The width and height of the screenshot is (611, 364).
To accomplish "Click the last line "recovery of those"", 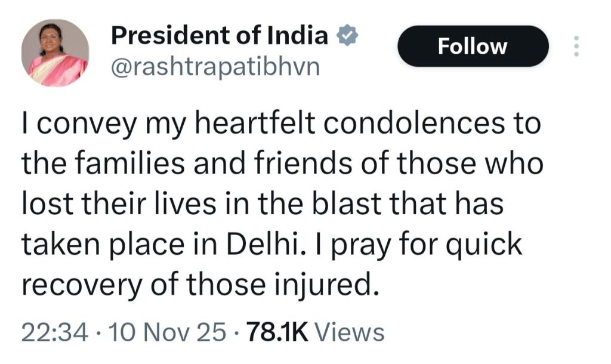I will tap(200, 285).
